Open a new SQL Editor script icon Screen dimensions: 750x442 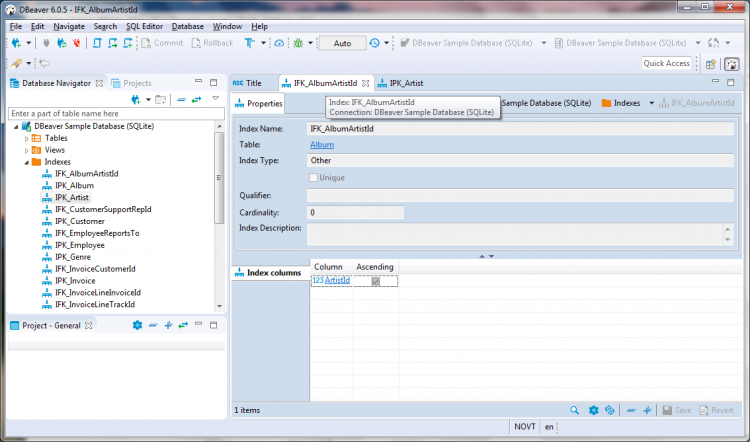(x=97, y=43)
